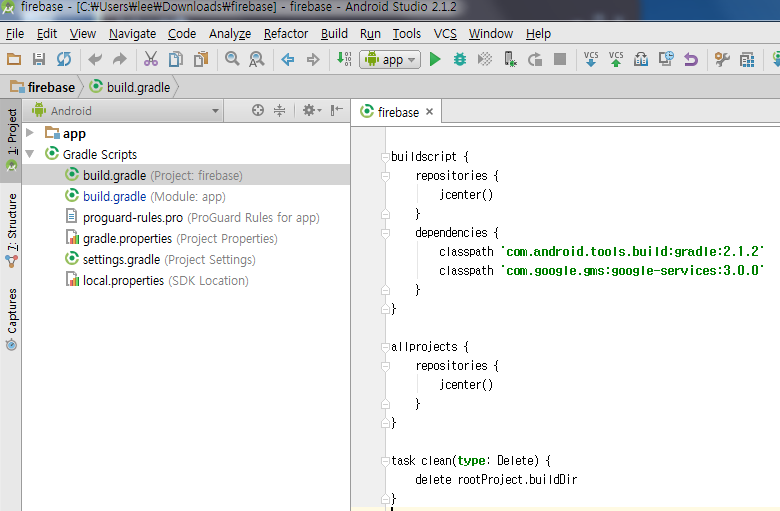The width and height of the screenshot is (780, 511).
Task: Close the firebase editor tab
Action: (x=429, y=111)
